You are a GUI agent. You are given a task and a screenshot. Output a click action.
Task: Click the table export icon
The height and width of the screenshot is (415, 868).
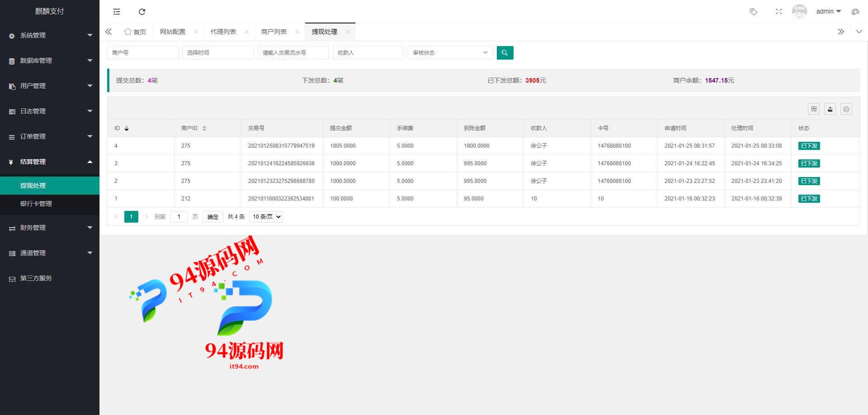tap(830, 109)
